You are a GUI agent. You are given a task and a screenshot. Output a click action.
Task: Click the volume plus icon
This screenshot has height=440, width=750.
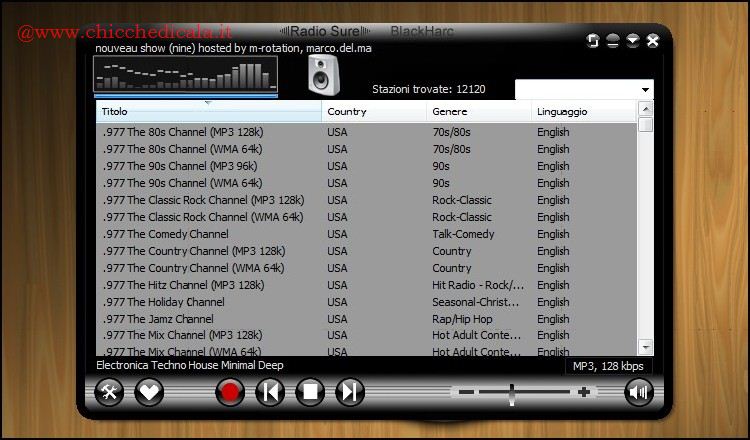[584, 392]
